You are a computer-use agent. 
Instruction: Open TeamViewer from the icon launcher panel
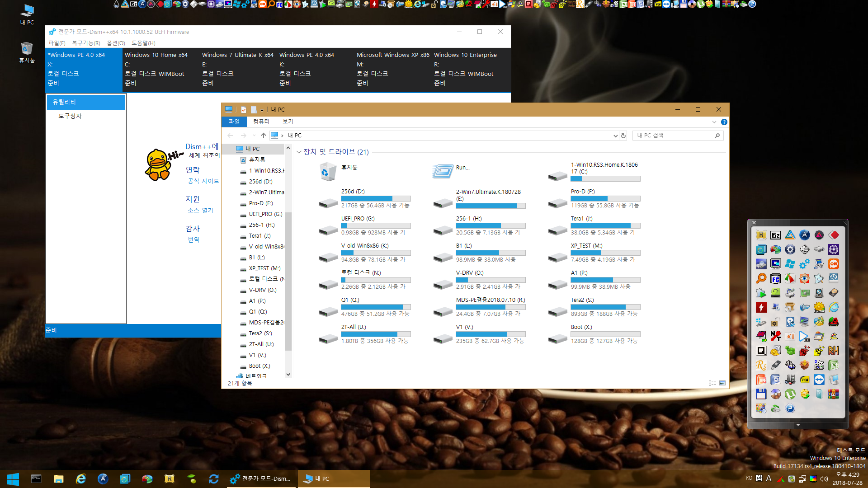pos(819,380)
